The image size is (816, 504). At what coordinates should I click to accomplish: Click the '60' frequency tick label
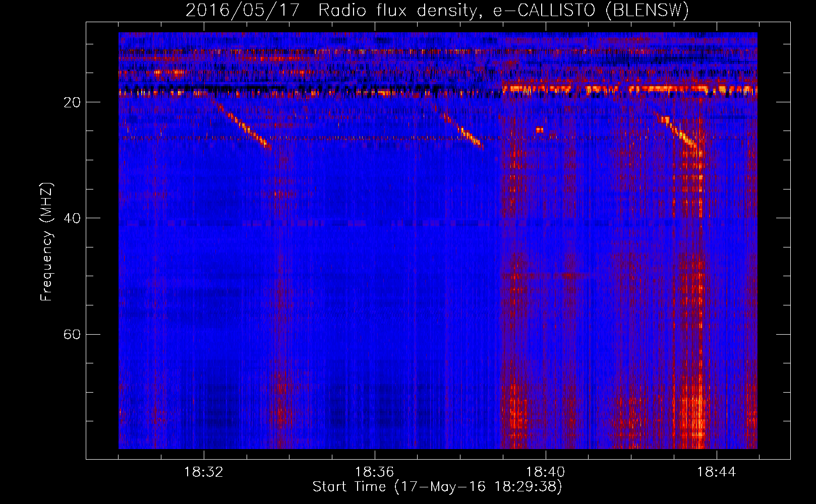pos(72,335)
